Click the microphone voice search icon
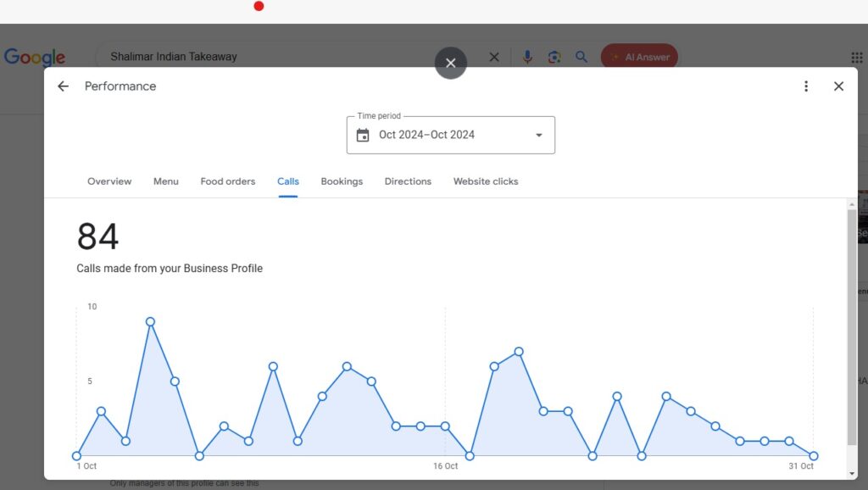This screenshot has width=868, height=490. 527,57
